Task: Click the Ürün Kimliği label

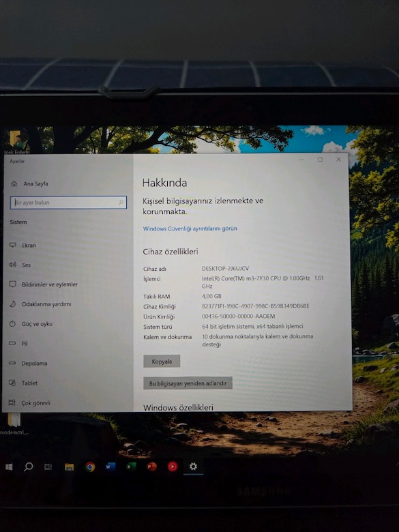Action: (159, 316)
